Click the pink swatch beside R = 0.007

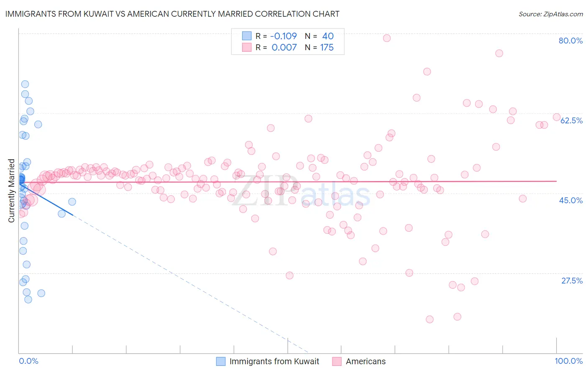pyautogui.click(x=247, y=47)
